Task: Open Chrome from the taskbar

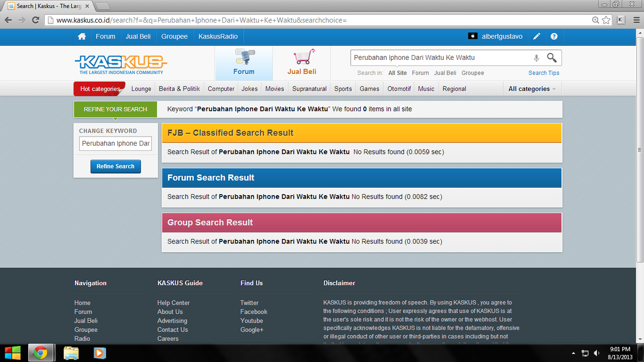Action: click(41, 353)
